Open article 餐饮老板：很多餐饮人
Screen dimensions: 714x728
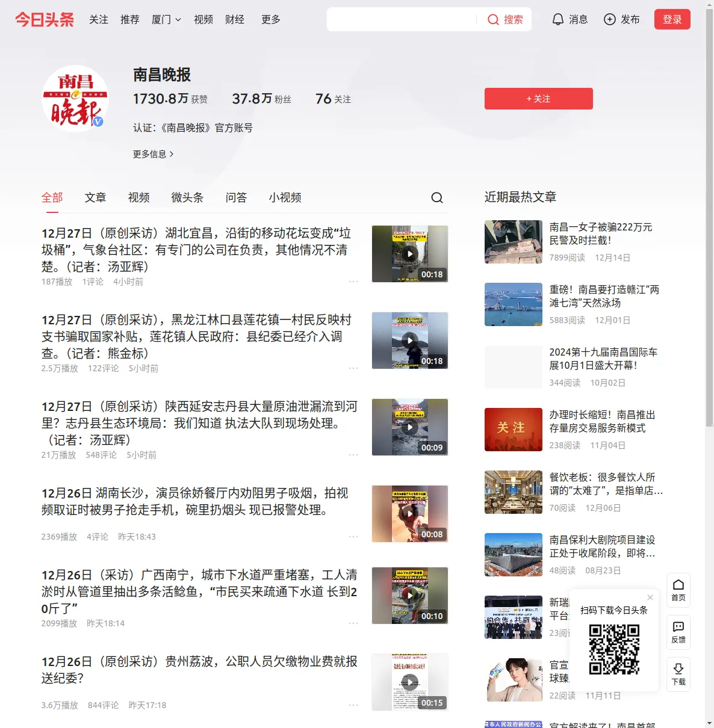[x=606, y=484]
